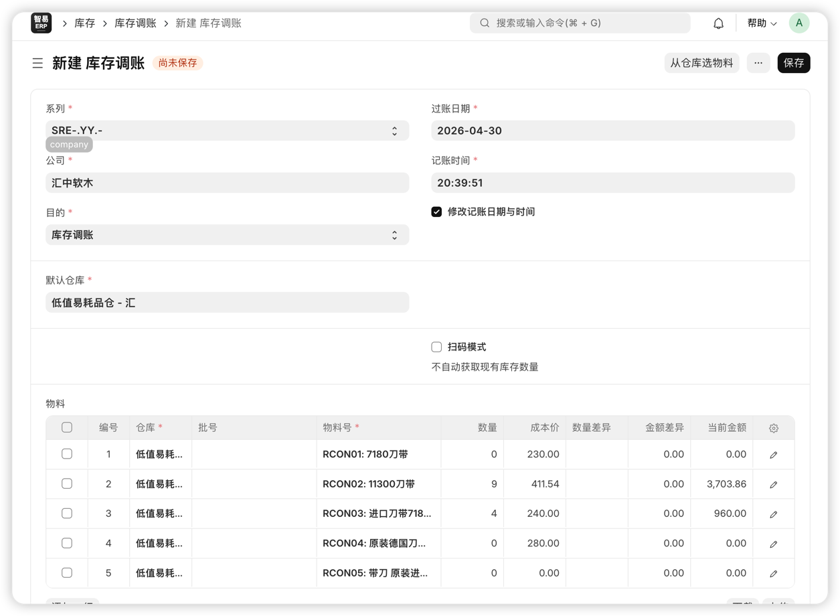This screenshot has width=840, height=616.
Task: Click the 成本价 column header
Action: coord(534,427)
